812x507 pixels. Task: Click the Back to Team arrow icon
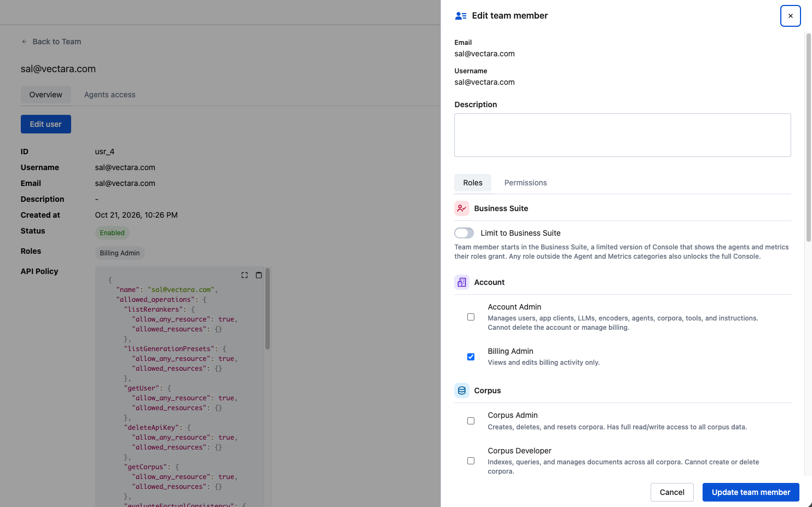tap(24, 42)
